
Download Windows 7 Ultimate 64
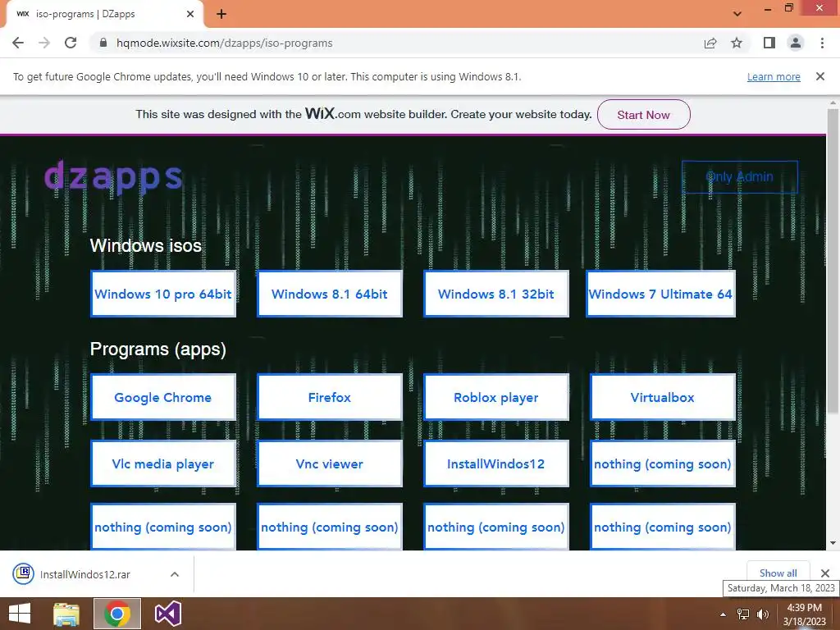[660, 294]
